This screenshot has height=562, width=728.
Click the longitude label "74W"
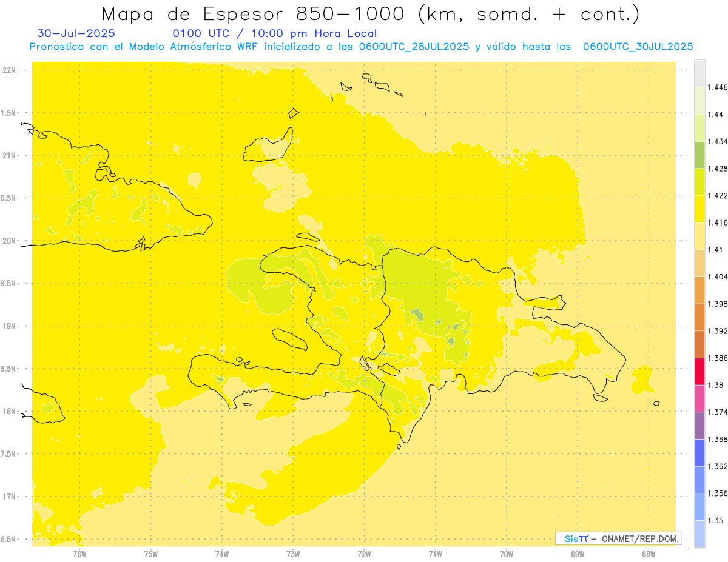222,554
